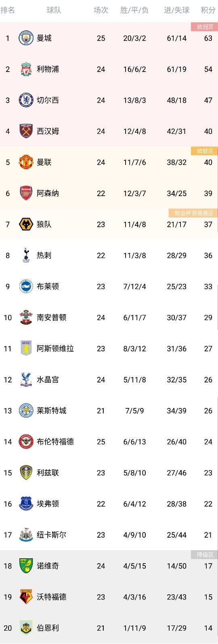The width and height of the screenshot is (218, 644).
Task: Click the West Ham club crest
Action: (26, 131)
